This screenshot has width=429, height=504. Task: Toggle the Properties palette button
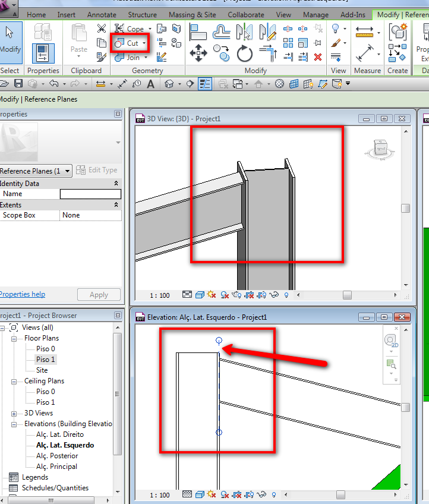tap(43, 53)
